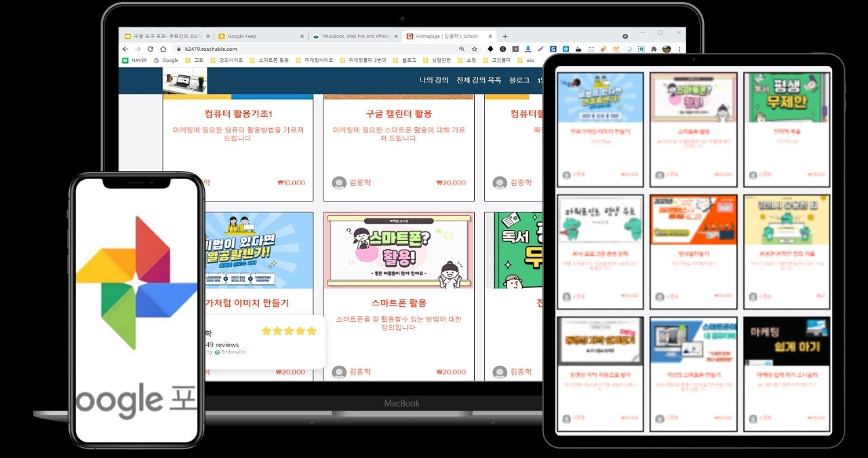Open the 49 reviews text
This screenshot has height=458, width=868.
(x=222, y=345)
